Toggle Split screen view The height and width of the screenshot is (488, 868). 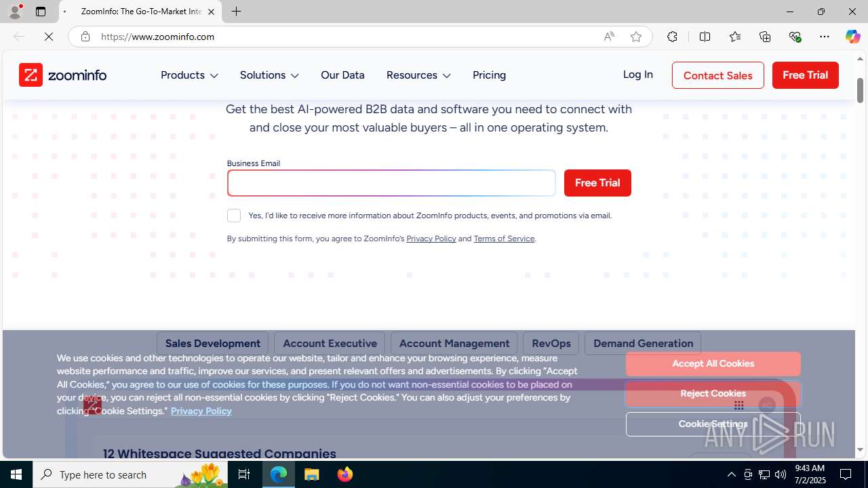pos(705,37)
